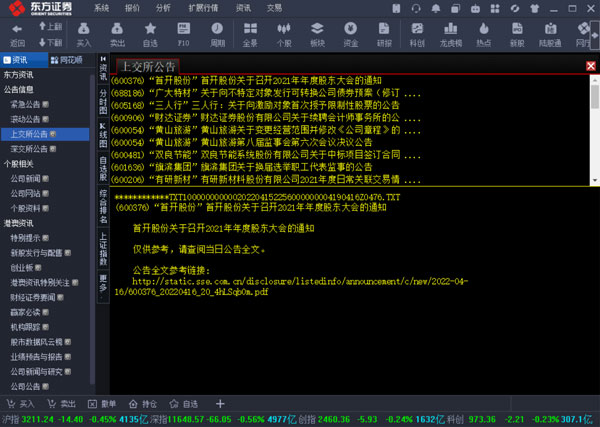Click the shirt skin theme icon
Screen dimensions: 600x427
(535, 8)
